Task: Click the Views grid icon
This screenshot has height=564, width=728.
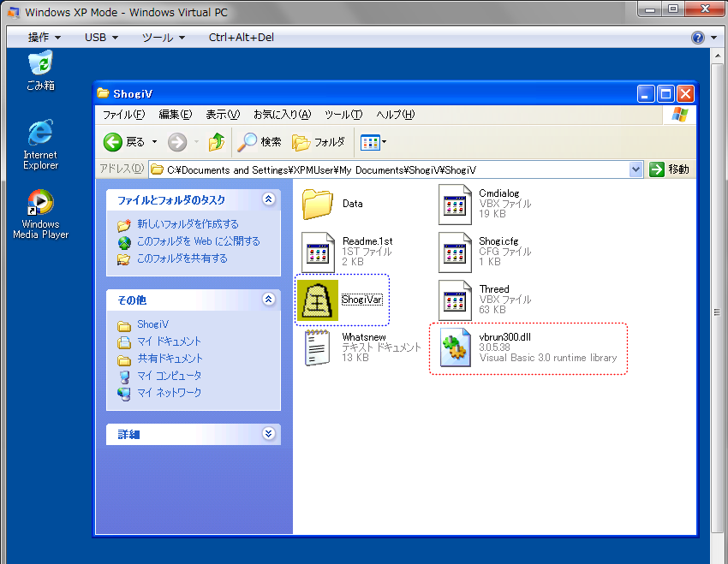Action: coord(370,142)
